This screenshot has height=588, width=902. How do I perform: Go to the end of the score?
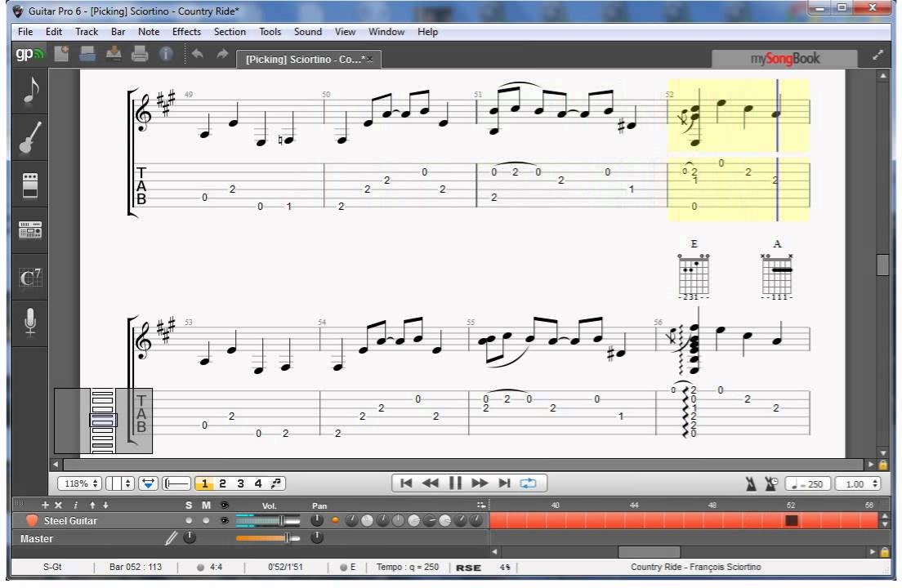click(x=504, y=483)
